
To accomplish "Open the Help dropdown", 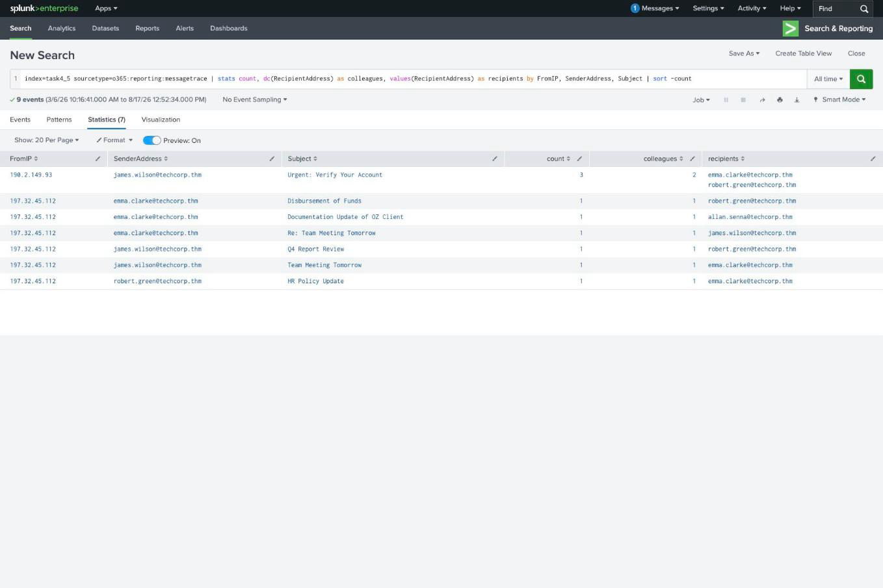I will click(x=790, y=8).
